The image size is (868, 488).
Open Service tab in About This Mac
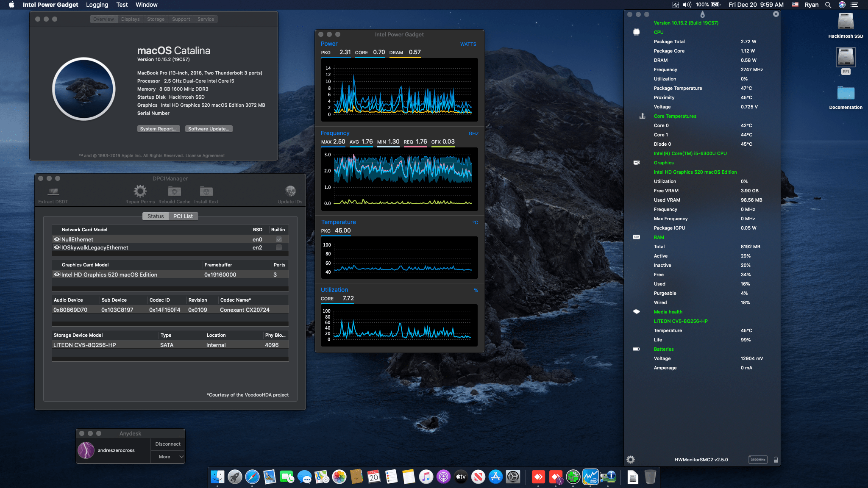206,19
